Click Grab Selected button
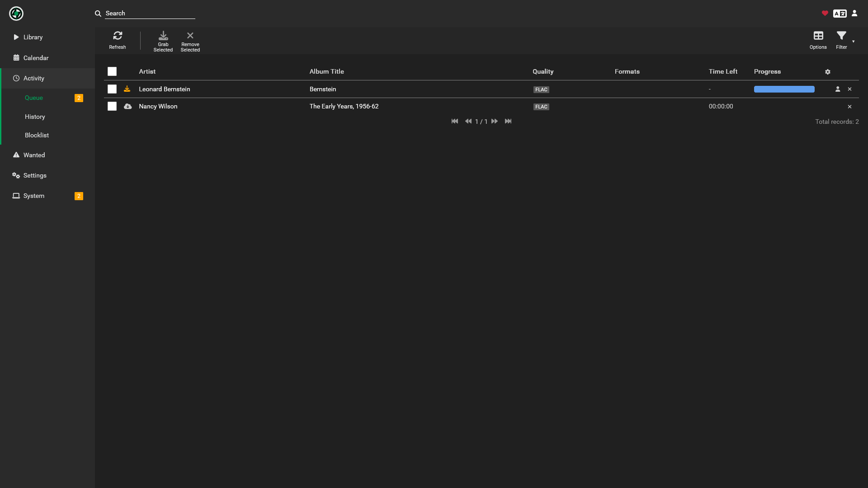The height and width of the screenshot is (488, 868). (x=163, y=41)
